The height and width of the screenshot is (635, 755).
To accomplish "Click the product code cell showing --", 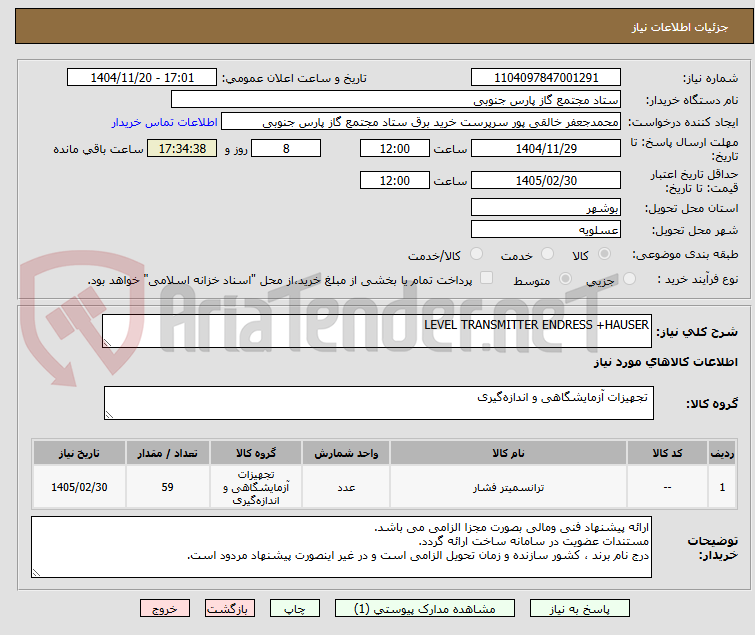I will point(667,487).
